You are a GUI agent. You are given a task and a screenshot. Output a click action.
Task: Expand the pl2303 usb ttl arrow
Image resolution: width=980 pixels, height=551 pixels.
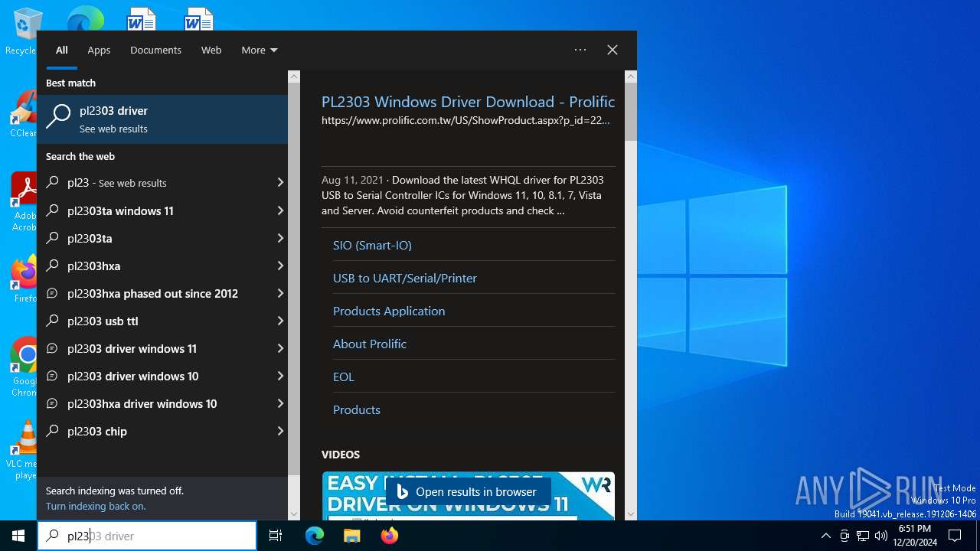(280, 321)
